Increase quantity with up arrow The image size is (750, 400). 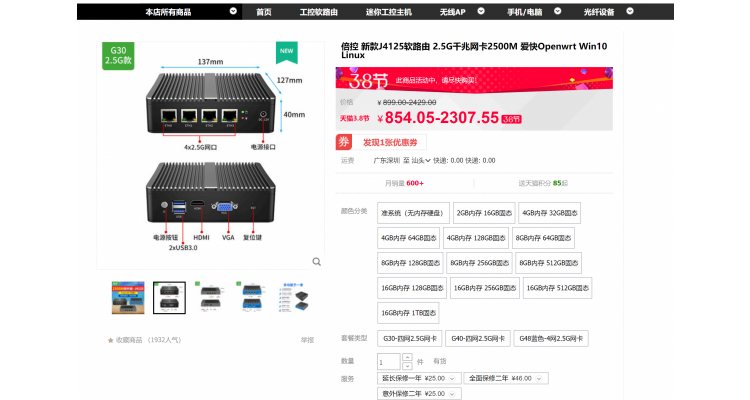click(407, 357)
